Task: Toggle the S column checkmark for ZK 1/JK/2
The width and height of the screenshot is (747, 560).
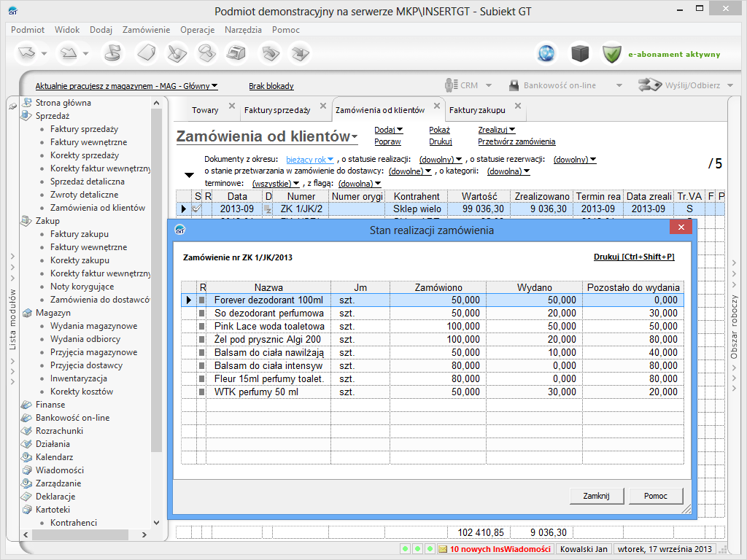Action: [x=196, y=209]
